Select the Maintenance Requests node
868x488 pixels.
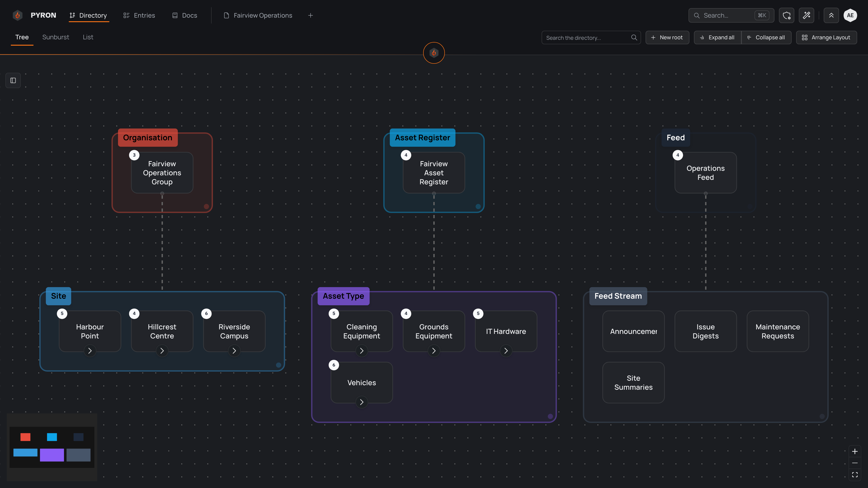pos(778,331)
